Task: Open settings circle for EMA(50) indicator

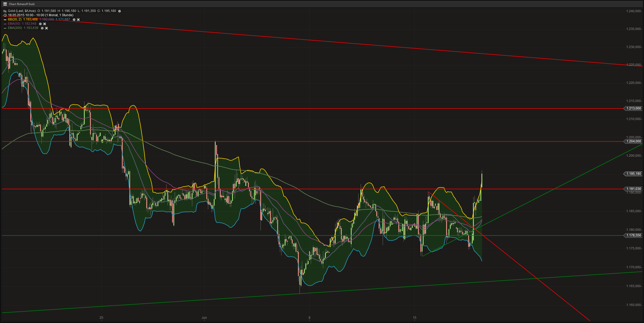Action: (x=40, y=24)
